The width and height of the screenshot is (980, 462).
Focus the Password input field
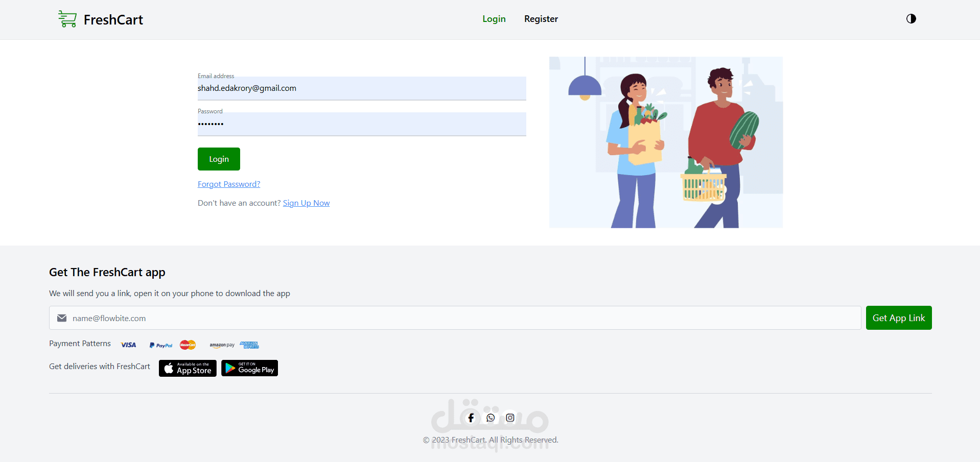[x=362, y=124]
